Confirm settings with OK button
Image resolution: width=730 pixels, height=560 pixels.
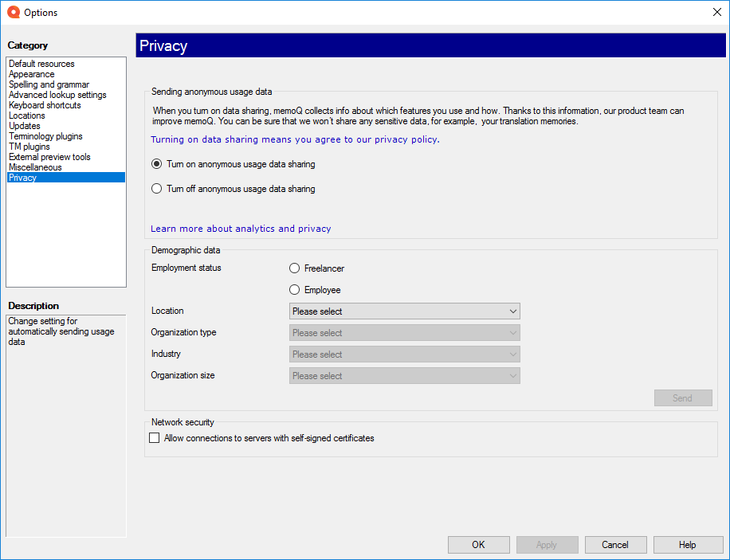pyautogui.click(x=479, y=545)
